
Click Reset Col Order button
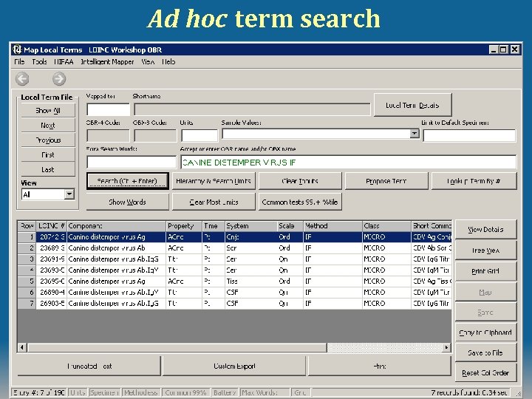[485, 373]
